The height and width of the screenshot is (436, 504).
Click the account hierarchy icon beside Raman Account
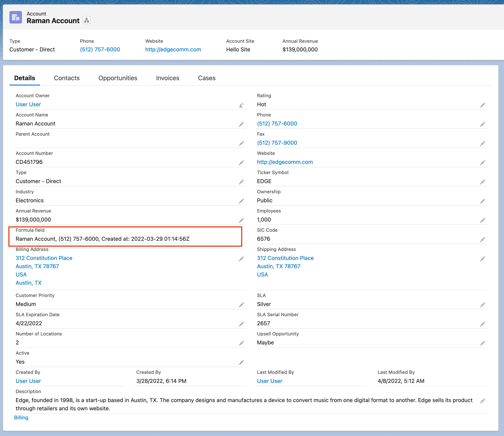(87, 20)
